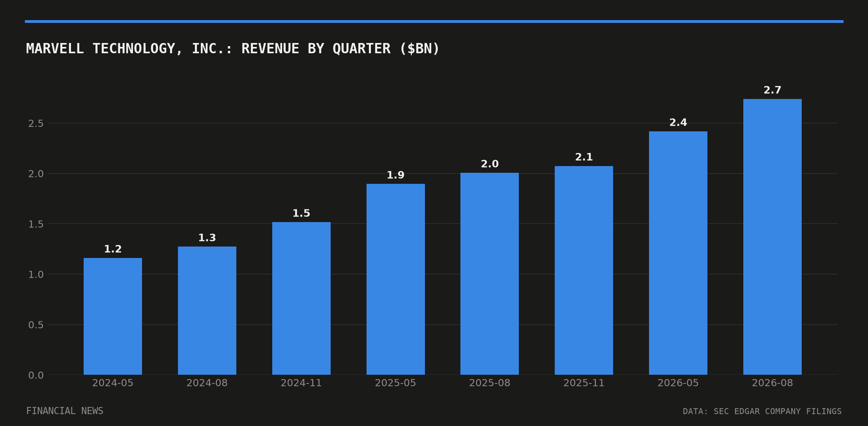Click the 0.5 y-axis tick label
Screen dimensions: 868x426
(36, 325)
